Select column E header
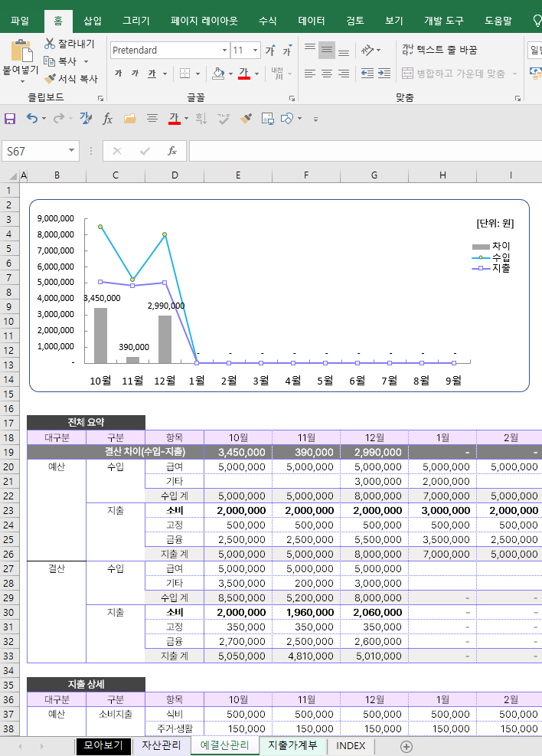Image resolution: width=542 pixels, height=756 pixels. coord(238,175)
